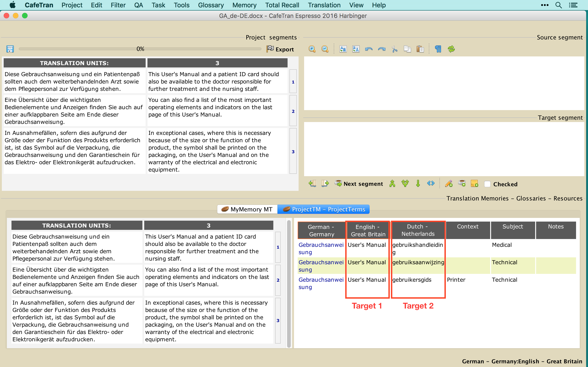Click the zoom in magnifier icon
588x367 pixels.
click(312, 49)
